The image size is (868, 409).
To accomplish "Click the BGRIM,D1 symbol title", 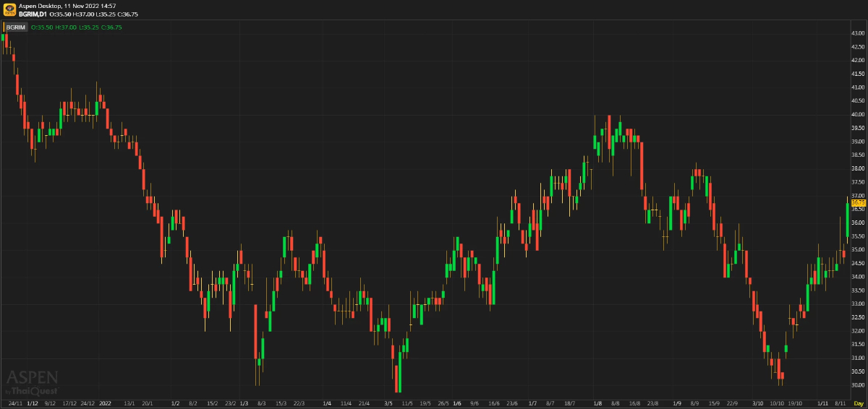I will click(33, 14).
